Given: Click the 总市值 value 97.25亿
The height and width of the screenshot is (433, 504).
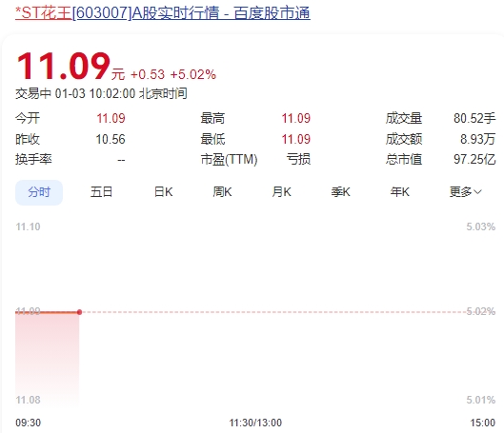Looking at the screenshot, I should click(474, 160).
